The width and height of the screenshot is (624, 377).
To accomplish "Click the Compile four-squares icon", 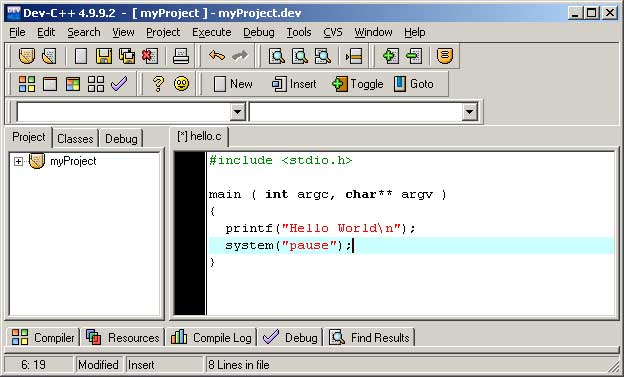I will click(27, 84).
